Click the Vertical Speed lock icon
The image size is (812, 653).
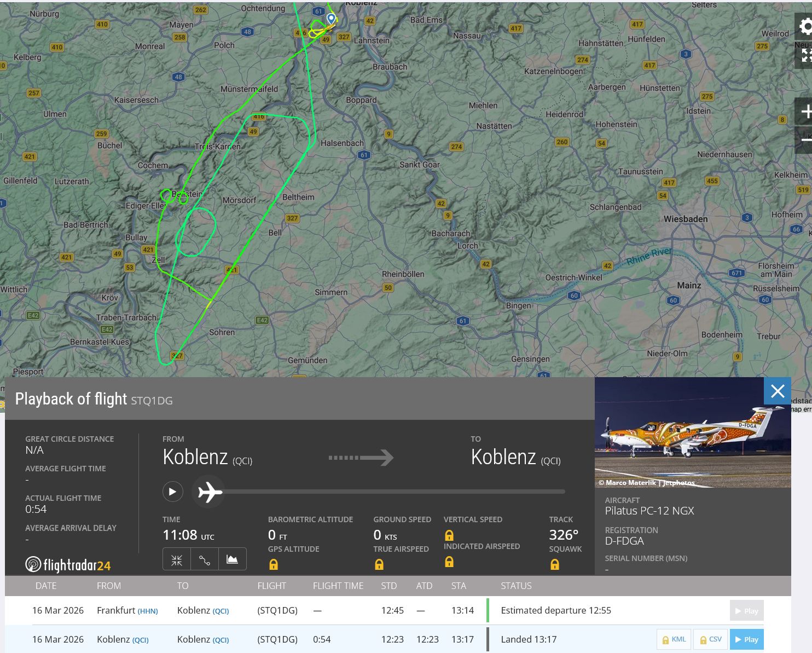coord(449,535)
